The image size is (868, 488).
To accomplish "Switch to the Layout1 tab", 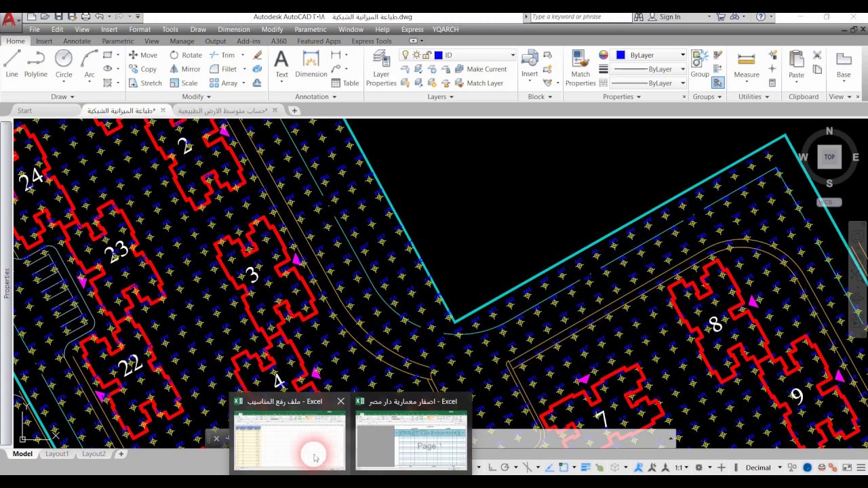I will click(57, 454).
